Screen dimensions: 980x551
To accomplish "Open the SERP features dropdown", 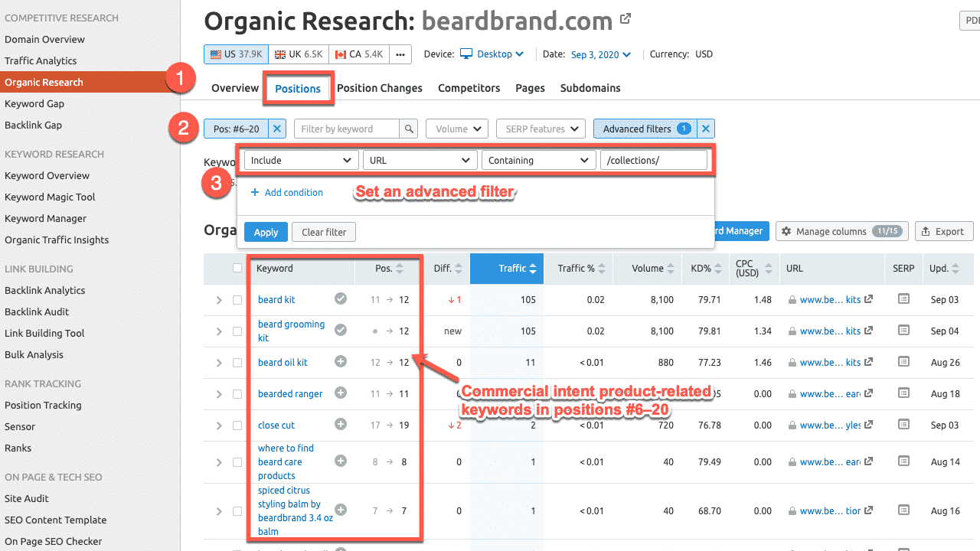I will click(x=541, y=129).
